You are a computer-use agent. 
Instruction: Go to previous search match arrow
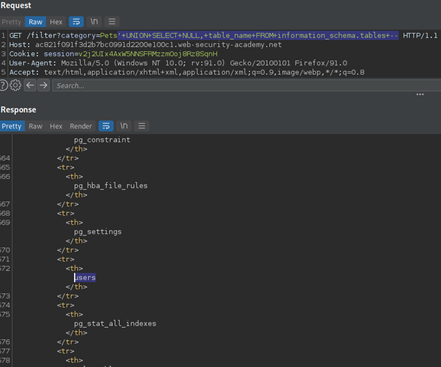[30, 85]
